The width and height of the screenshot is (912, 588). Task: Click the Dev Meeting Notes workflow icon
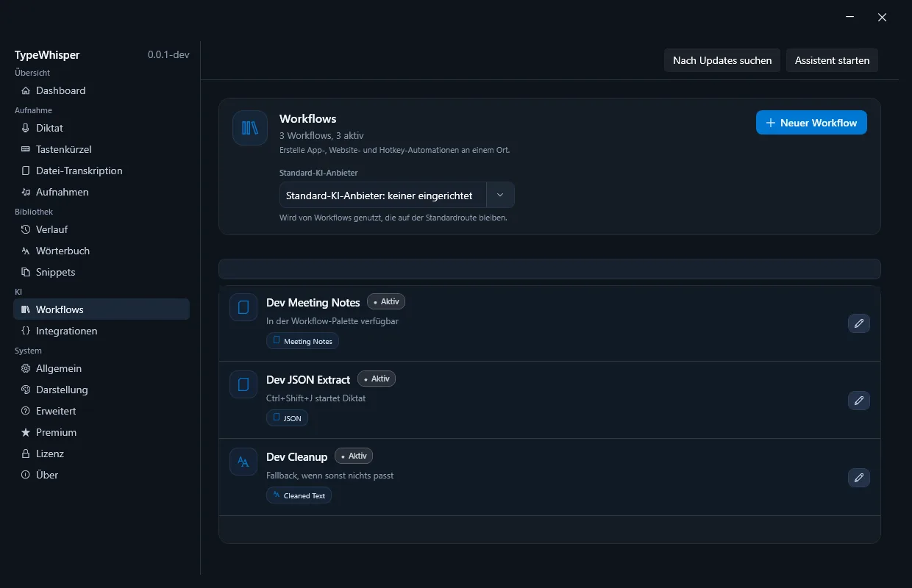(x=243, y=307)
